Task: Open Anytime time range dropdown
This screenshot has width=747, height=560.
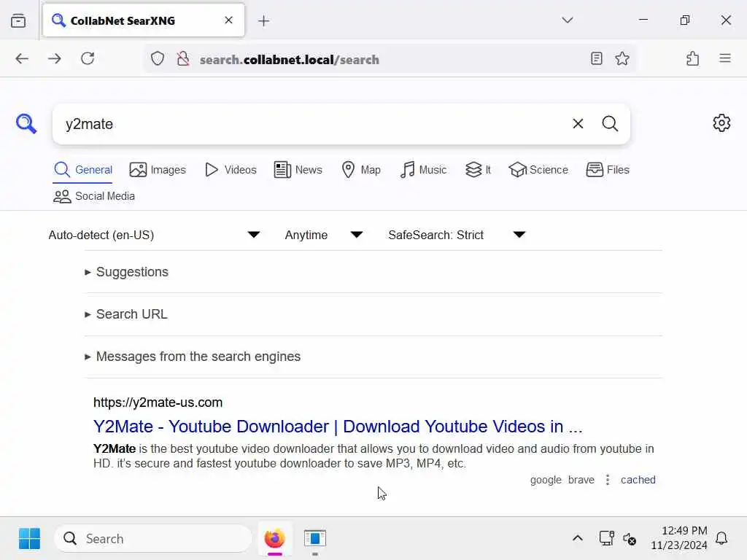Action: [x=324, y=235]
